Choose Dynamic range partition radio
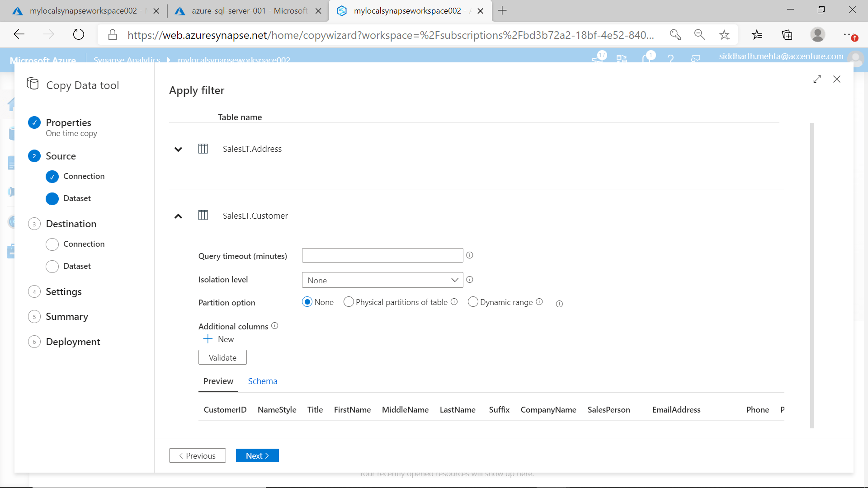This screenshot has width=868, height=488. coord(473,302)
